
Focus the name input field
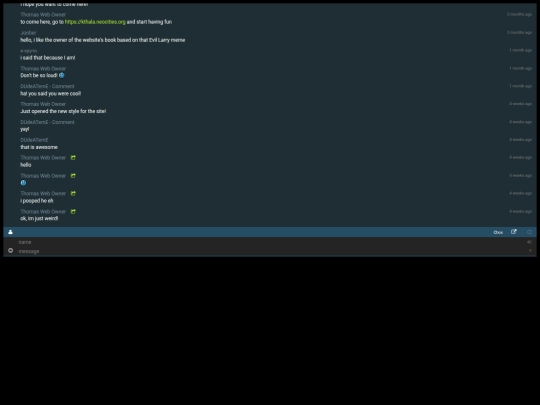tap(270, 242)
